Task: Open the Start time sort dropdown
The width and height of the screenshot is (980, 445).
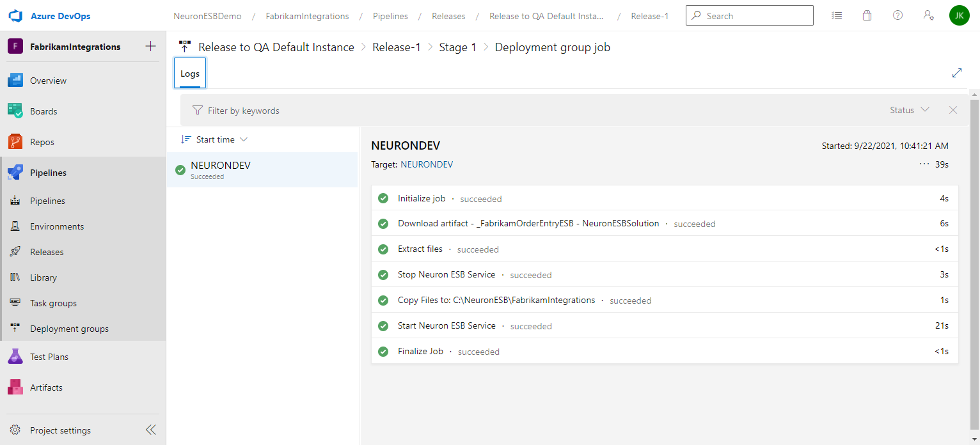Action: click(x=214, y=139)
